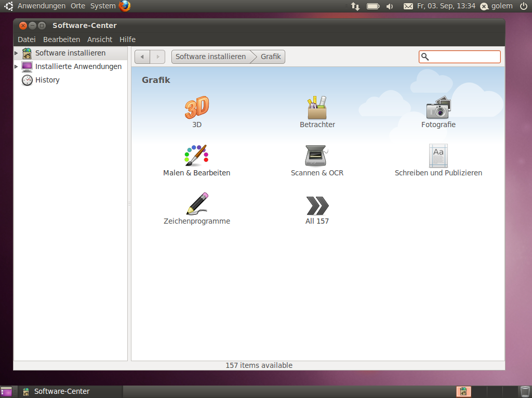Open the volume control in top panel
The width and height of the screenshot is (532, 398).
[390, 6]
